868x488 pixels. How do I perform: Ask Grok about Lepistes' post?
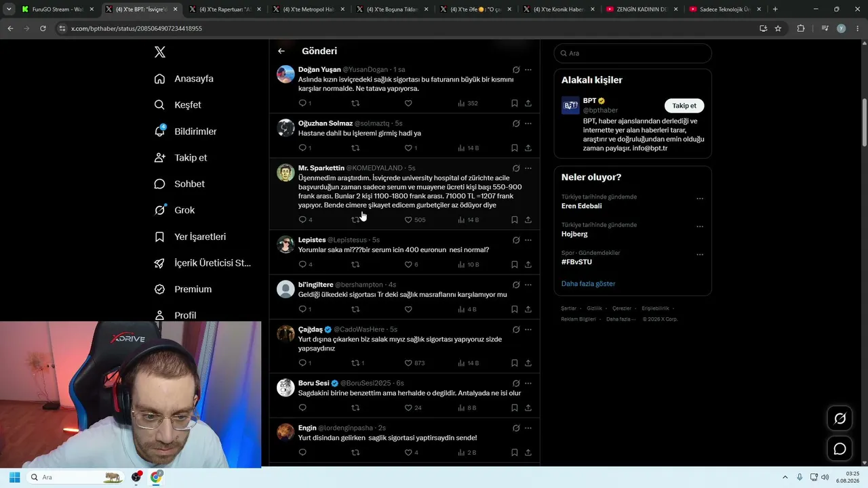(x=516, y=240)
